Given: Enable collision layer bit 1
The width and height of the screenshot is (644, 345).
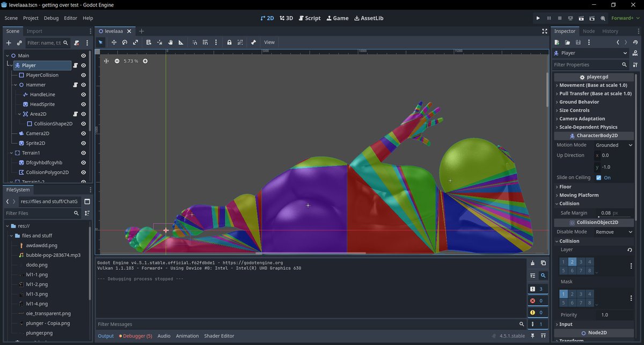Looking at the screenshot, I should [563, 262].
